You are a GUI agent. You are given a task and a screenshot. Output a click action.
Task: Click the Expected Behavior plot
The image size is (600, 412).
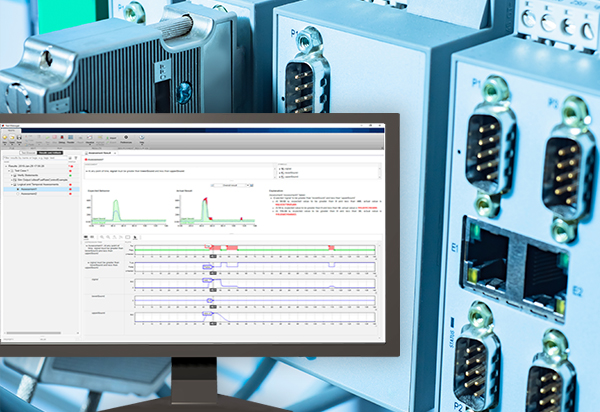(x=118, y=207)
